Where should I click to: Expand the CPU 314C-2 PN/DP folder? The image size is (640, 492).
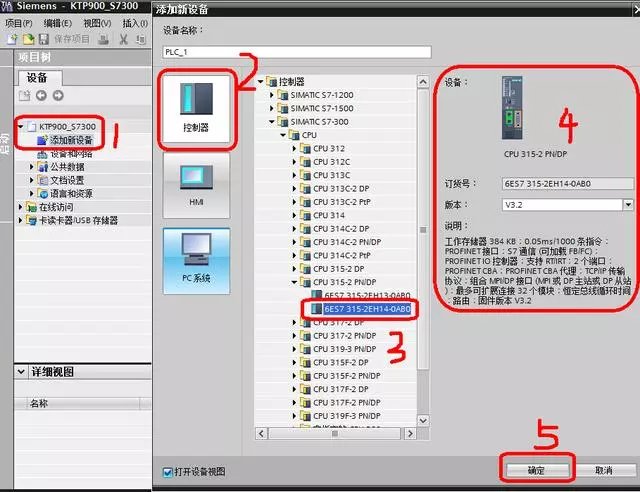[x=296, y=242]
